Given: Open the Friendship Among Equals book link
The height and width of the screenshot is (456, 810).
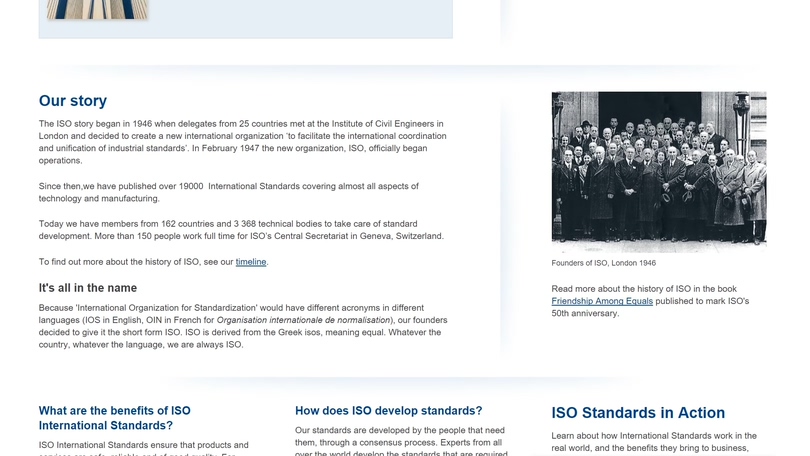Looking at the screenshot, I should point(602,301).
